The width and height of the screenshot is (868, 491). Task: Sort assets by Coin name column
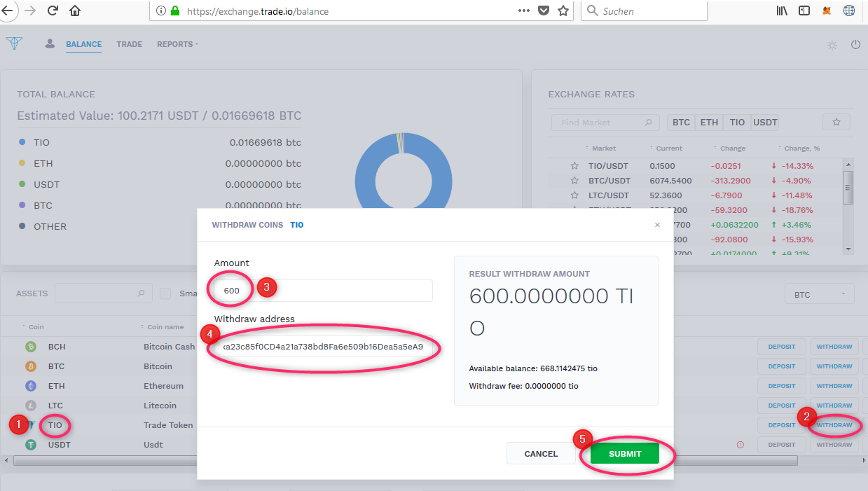(165, 326)
